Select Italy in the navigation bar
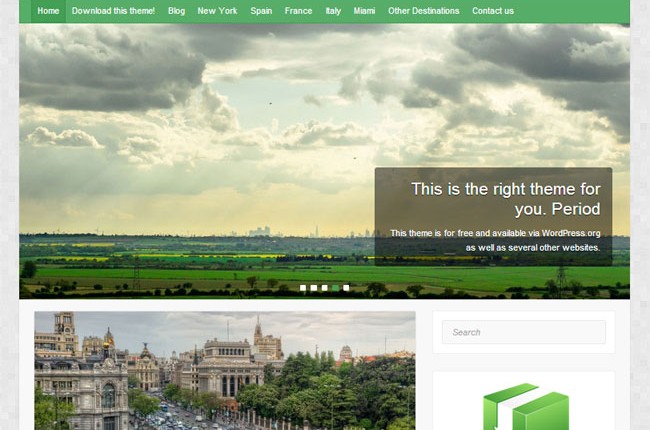 click(x=333, y=11)
